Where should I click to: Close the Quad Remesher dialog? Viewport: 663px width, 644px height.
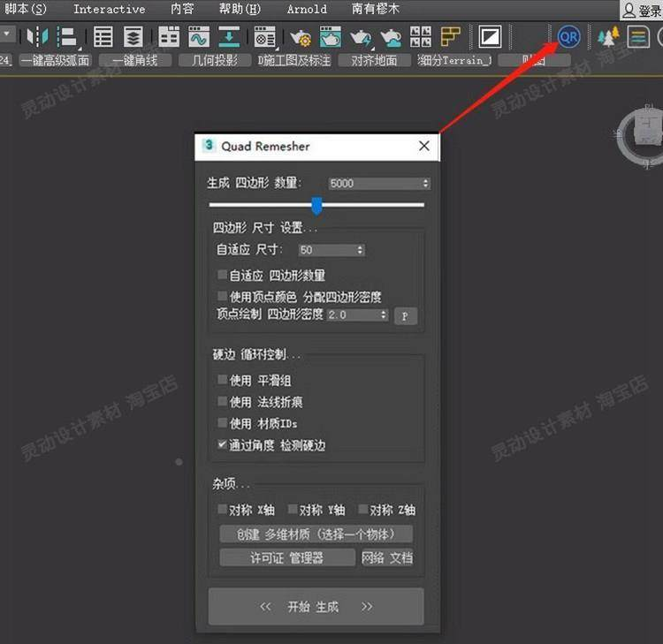[x=424, y=147]
